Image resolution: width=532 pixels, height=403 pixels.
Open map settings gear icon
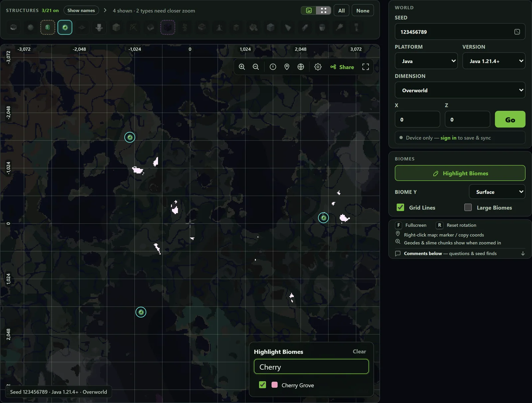click(318, 67)
